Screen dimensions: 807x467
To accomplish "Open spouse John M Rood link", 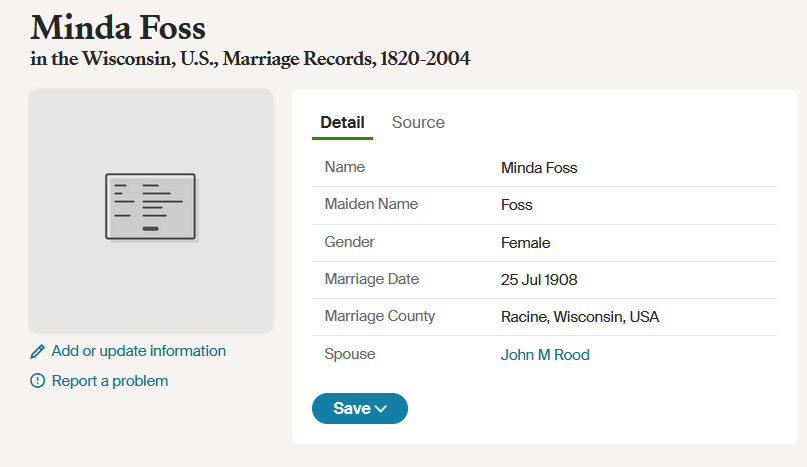I will pos(545,355).
